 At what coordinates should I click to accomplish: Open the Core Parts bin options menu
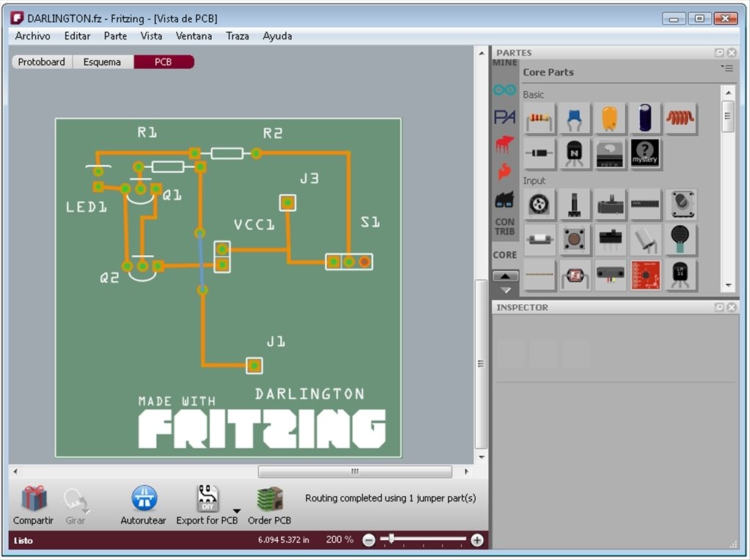click(x=727, y=68)
